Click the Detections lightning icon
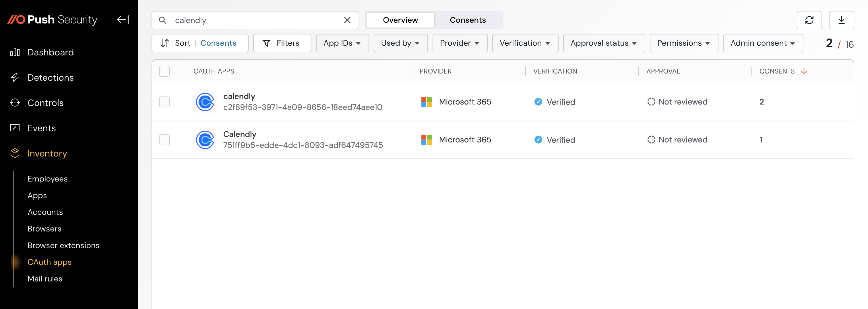 pos(15,78)
